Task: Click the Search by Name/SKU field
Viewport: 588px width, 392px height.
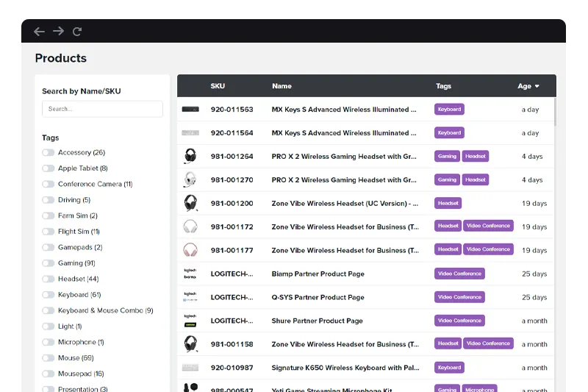Action: click(x=102, y=109)
